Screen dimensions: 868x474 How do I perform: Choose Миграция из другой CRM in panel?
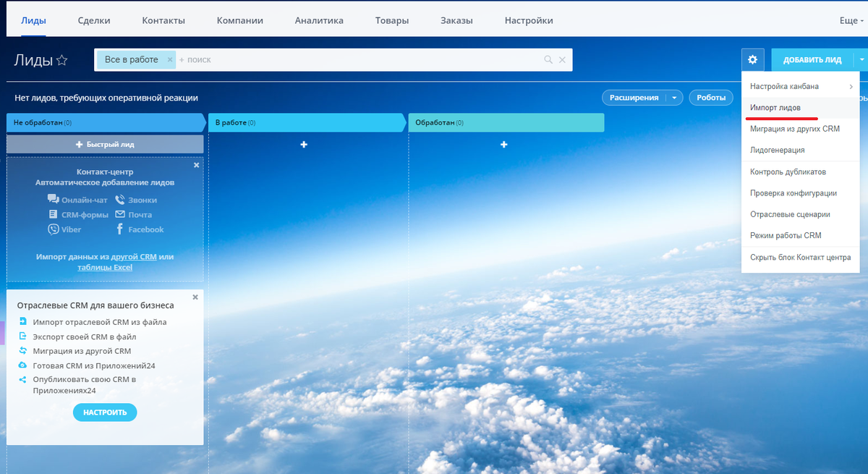click(82, 351)
